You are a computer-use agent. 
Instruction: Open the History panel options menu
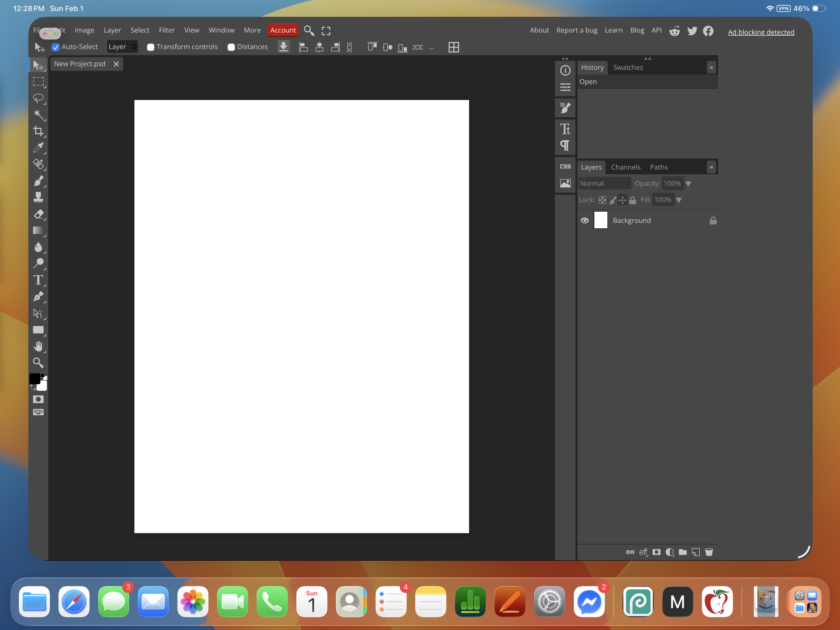click(x=711, y=68)
